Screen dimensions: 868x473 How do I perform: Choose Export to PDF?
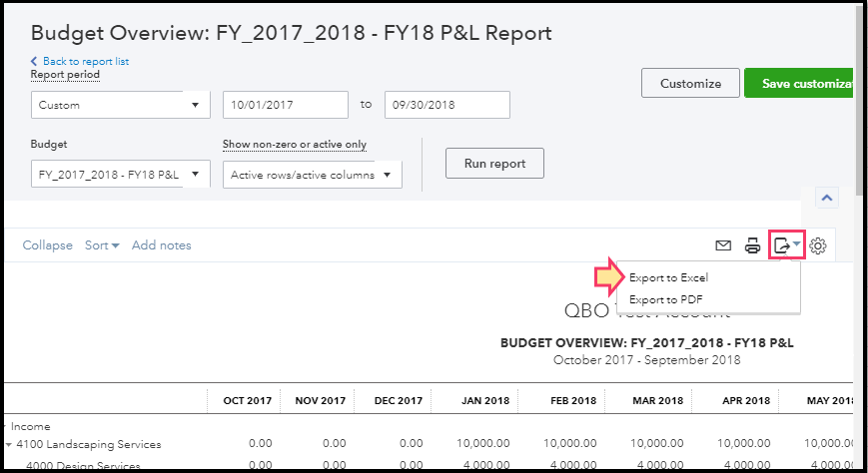tap(666, 299)
